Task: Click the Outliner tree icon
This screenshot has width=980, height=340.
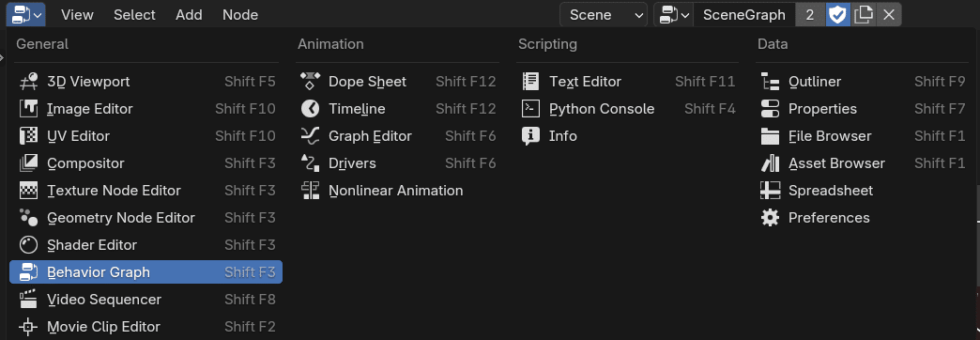Action: tap(770, 82)
